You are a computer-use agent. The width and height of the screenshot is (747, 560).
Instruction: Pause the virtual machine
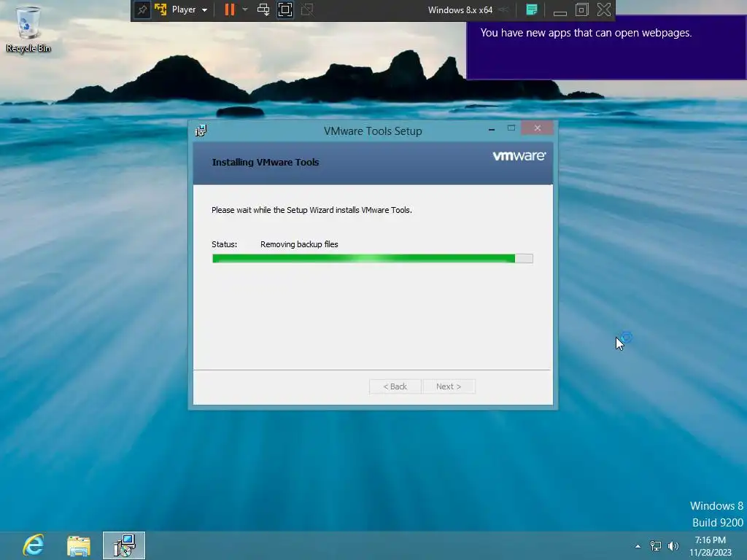tap(230, 9)
